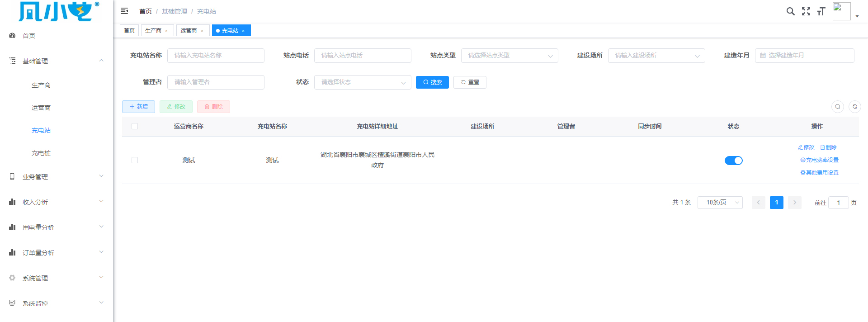Image resolution: width=868 pixels, height=322 pixels.
Task: Check the select-all checkbox in table header
Action: (x=135, y=126)
